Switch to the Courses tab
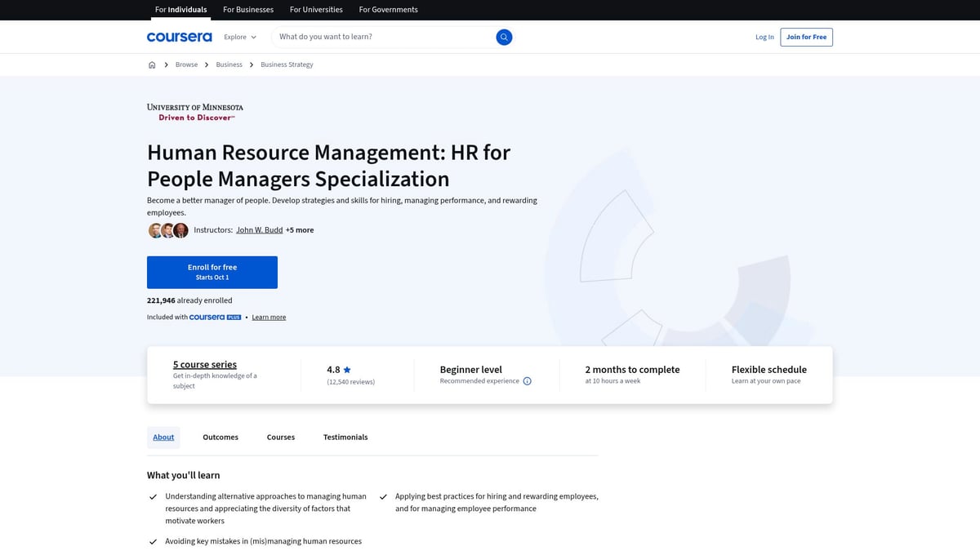This screenshot has width=980, height=551. [x=280, y=438]
